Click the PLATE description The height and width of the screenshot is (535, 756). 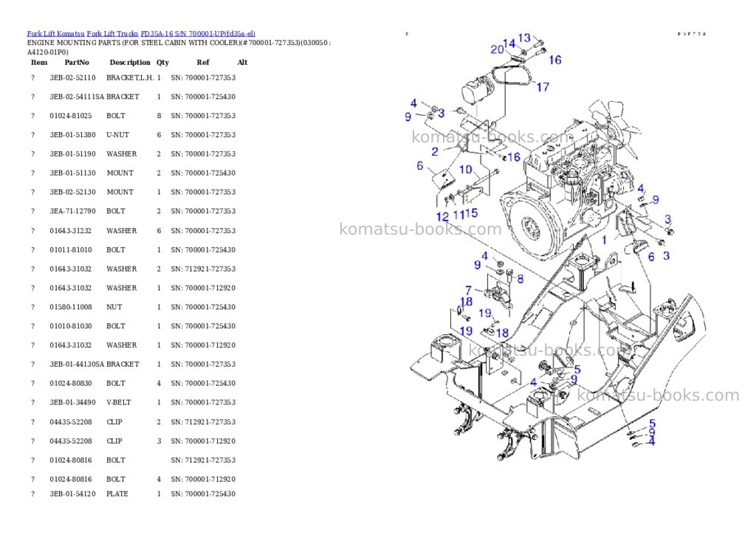(117, 494)
